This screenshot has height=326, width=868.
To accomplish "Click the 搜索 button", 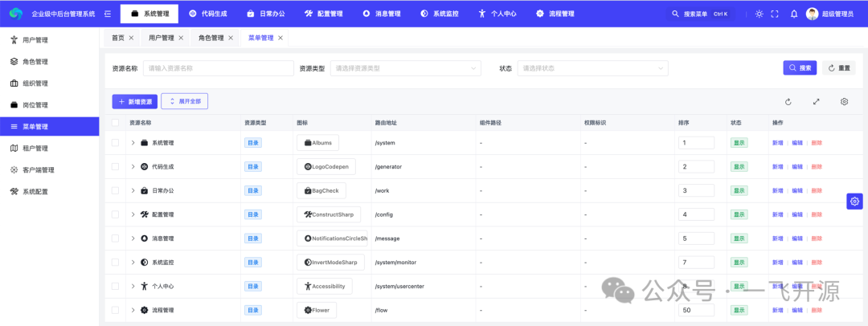I will pos(800,67).
